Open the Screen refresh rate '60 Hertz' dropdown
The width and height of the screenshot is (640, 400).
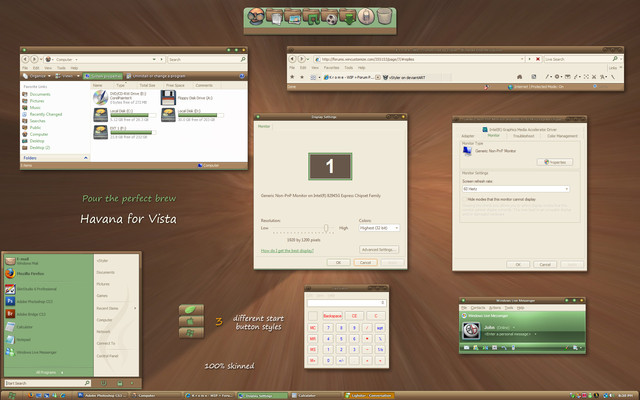516,189
